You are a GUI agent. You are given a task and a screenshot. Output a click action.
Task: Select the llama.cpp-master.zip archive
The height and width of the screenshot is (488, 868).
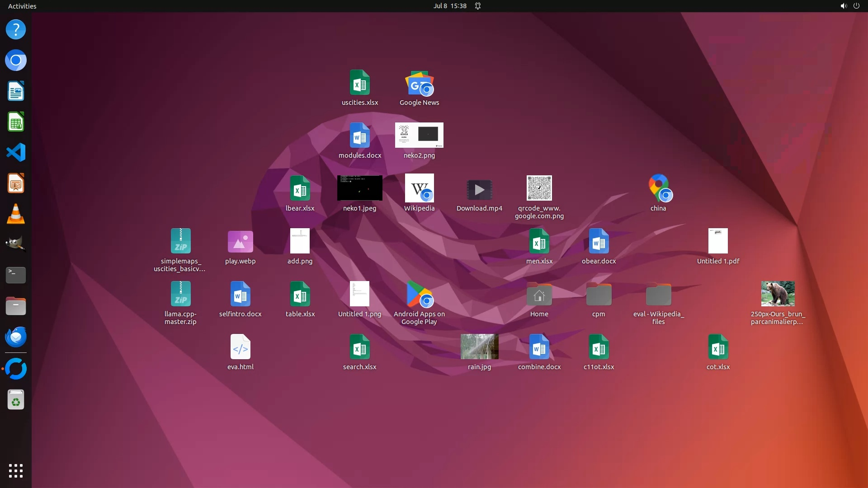pyautogui.click(x=180, y=294)
